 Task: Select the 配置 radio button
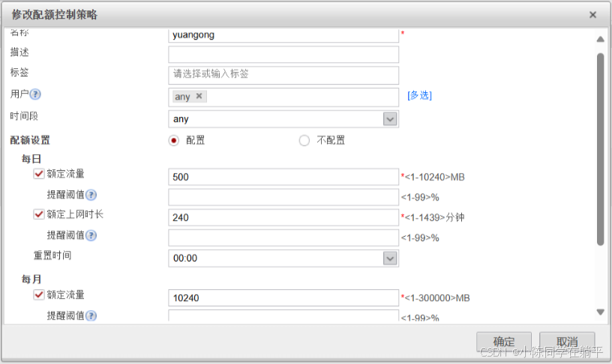point(174,140)
